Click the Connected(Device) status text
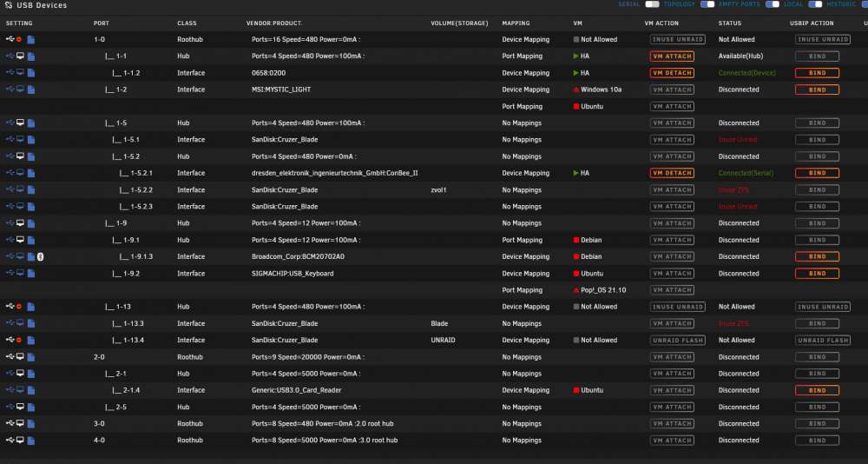 (746, 73)
